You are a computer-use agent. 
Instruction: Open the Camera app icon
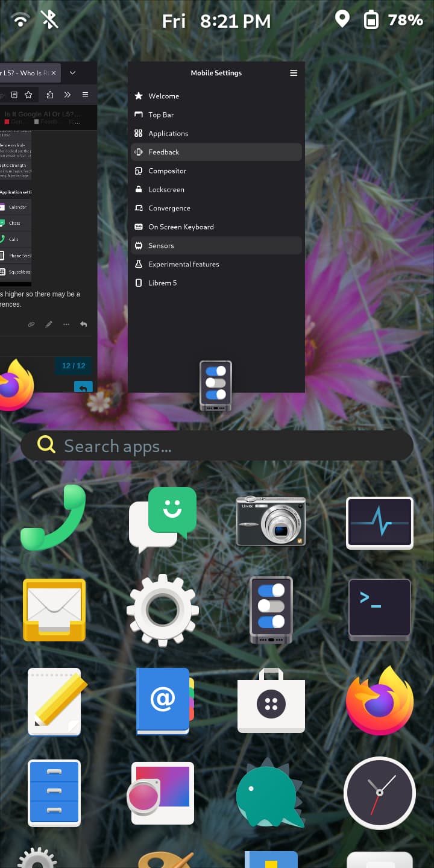271,521
